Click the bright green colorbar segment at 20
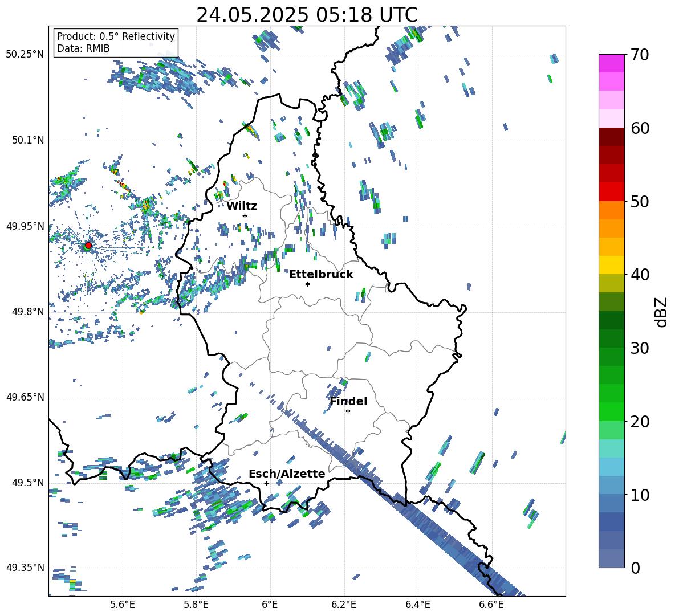The width and height of the screenshot is (675, 616). coord(611,411)
